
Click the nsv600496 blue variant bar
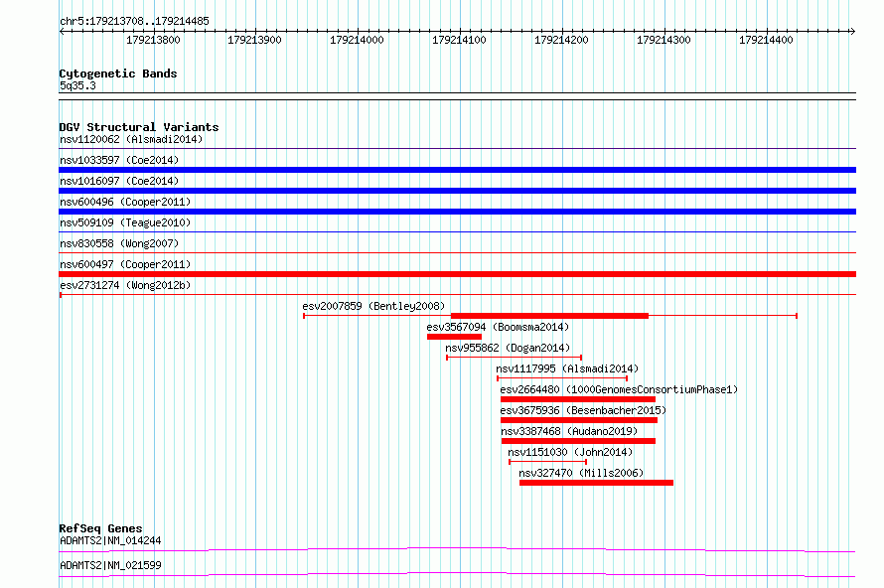pos(457,212)
